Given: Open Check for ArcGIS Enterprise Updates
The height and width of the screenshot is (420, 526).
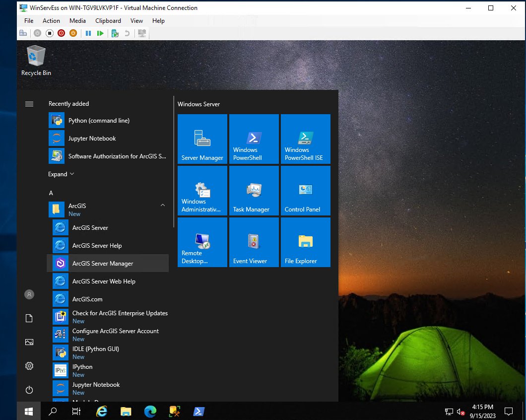Looking at the screenshot, I should click(x=108, y=317).
